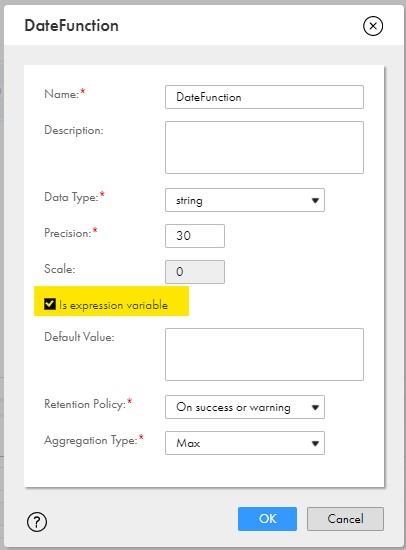Click the Retention Policy dropdown arrow

(315, 407)
